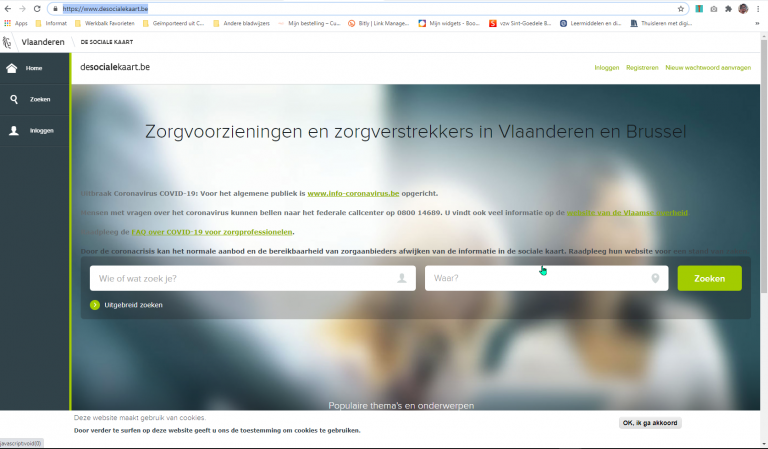The height and width of the screenshot is (449, 768).
Task: Click the browser address bar URL
Action: point(105,9)
